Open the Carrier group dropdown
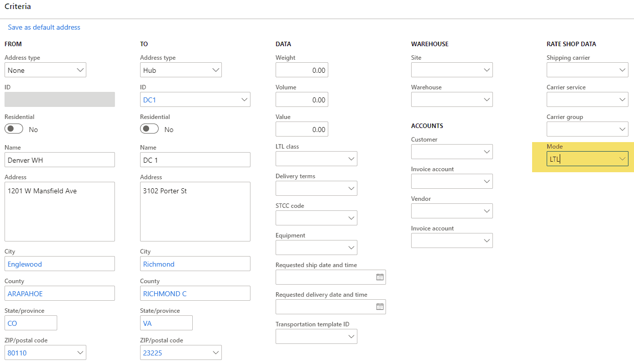 pyautogui.click(x=622, y=130)
